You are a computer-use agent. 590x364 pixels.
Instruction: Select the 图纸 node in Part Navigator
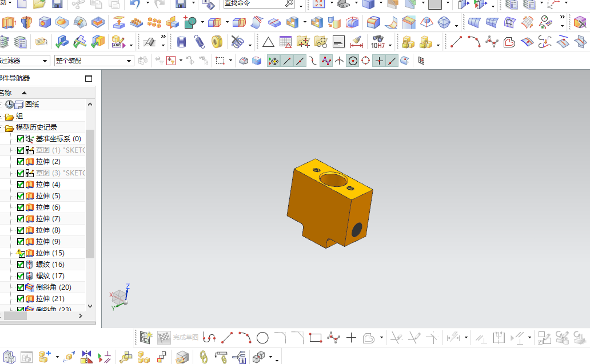(x=32, y=105)
